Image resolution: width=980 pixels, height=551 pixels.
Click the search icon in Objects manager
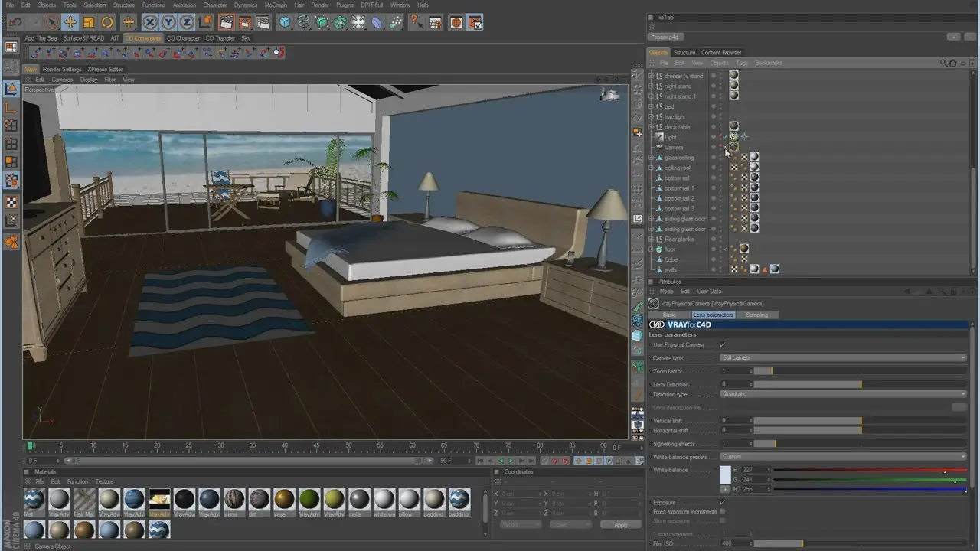944,63
